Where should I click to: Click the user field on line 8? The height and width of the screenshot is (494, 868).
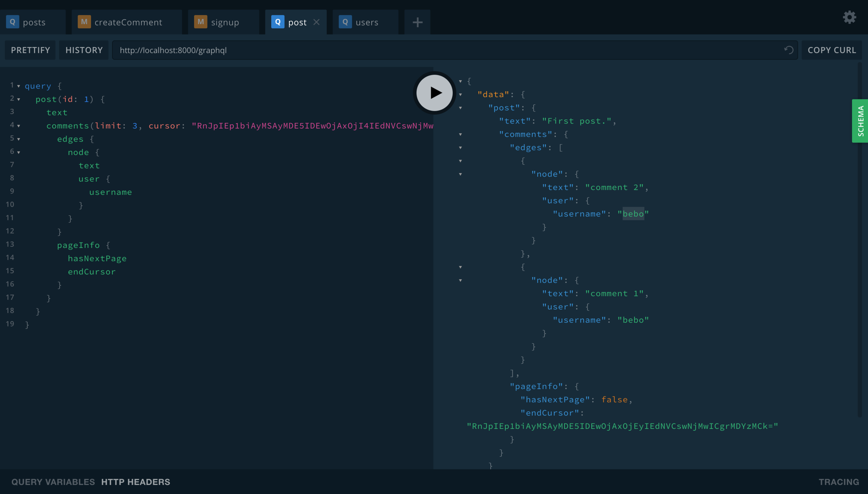pos(89,179)
